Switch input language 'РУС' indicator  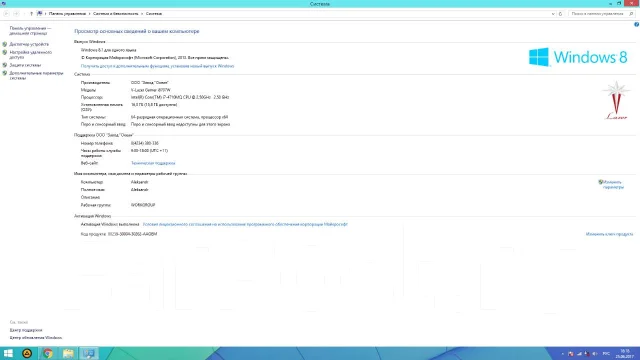pos(606,354)
